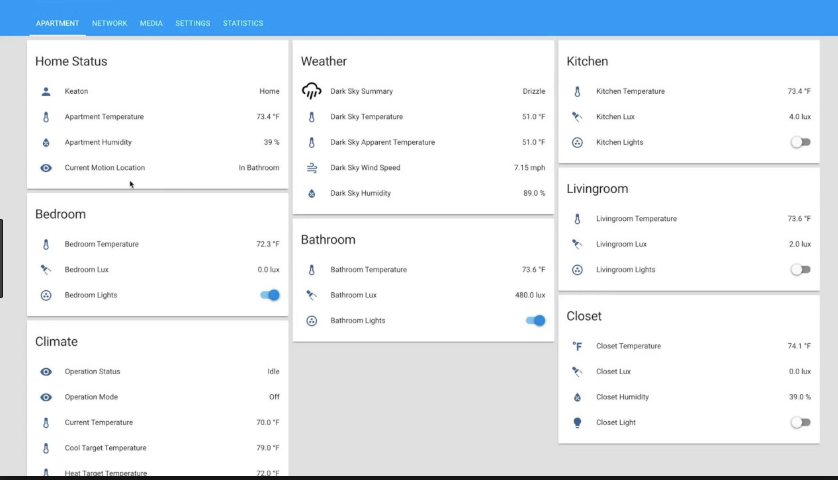Click the Bedroom Lights group icon
The width and height of the screenshot is (838, 480).
tap(46, 295)
